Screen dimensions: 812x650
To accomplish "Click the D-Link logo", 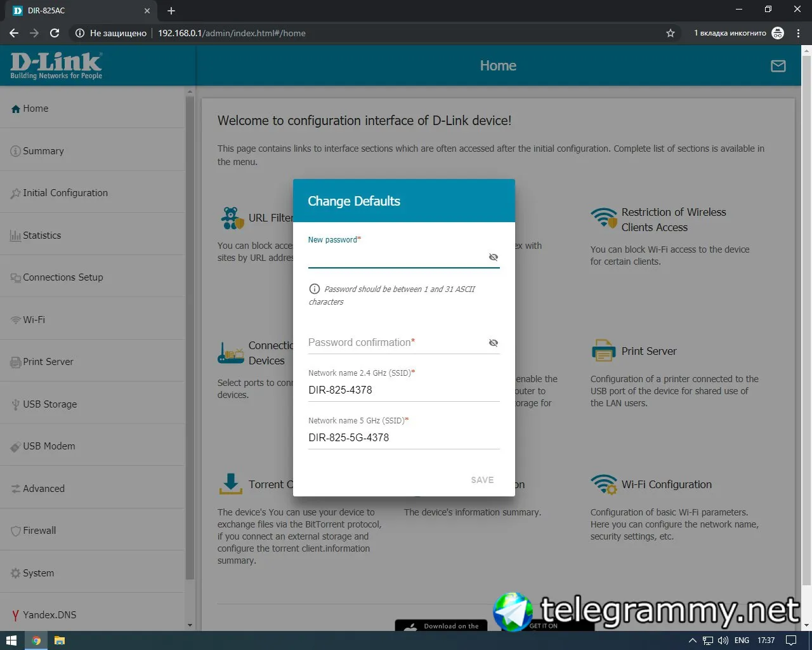I will pos(56,66).
